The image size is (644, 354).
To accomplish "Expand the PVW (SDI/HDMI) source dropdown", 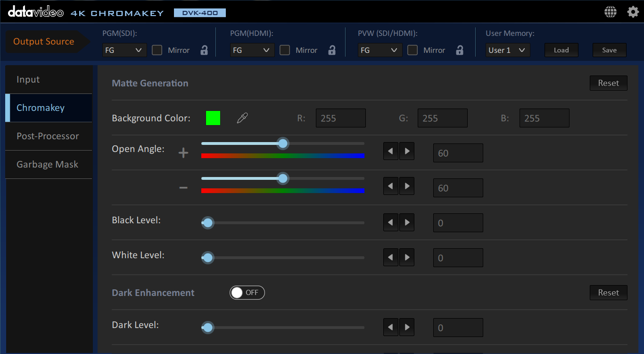I will (380, 50).
